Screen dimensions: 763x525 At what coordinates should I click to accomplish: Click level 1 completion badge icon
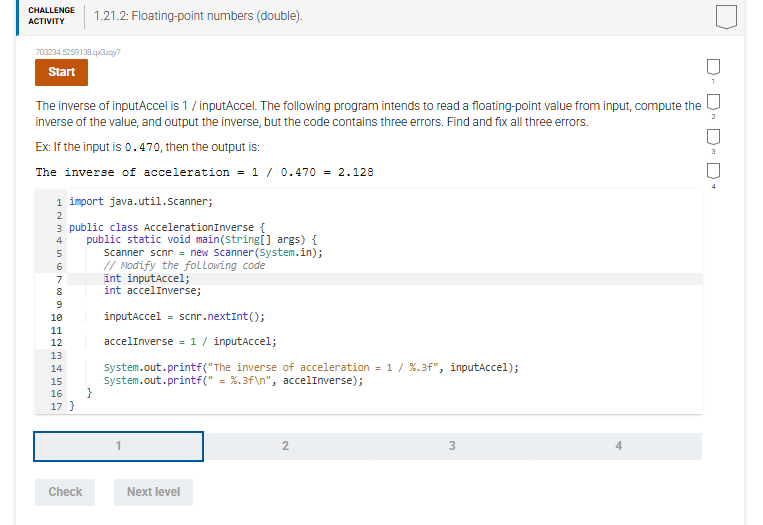[x=713, y=67]
